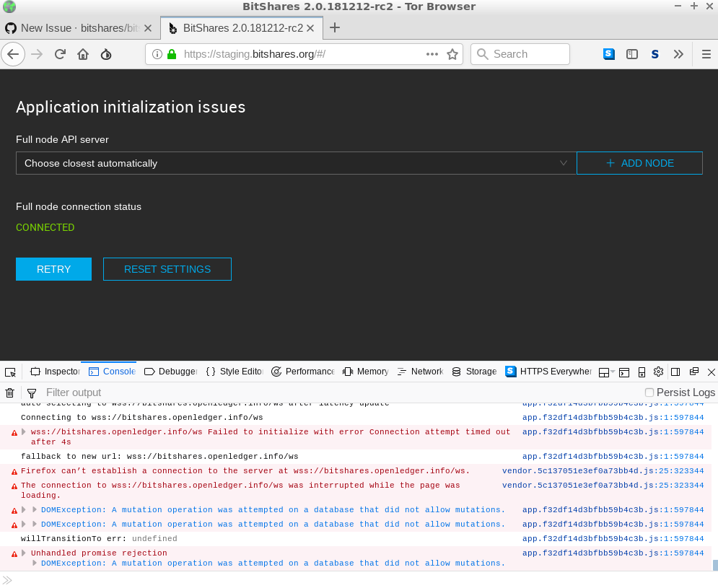718x588 pixels.
Task: Open HTTPS Everywhere devtools tab
Action: click(x=548, y=372)
